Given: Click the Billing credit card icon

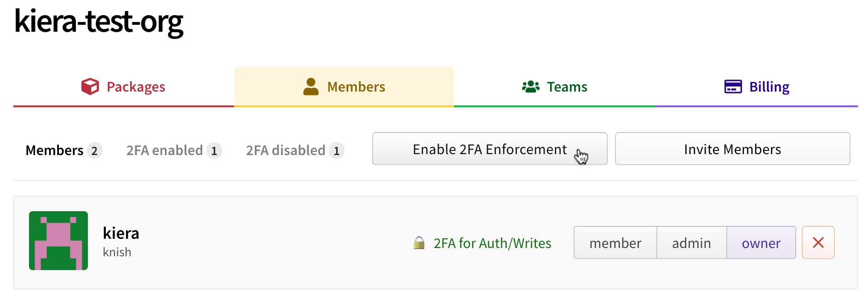Looking at the screenshot, I should [733, 86].
